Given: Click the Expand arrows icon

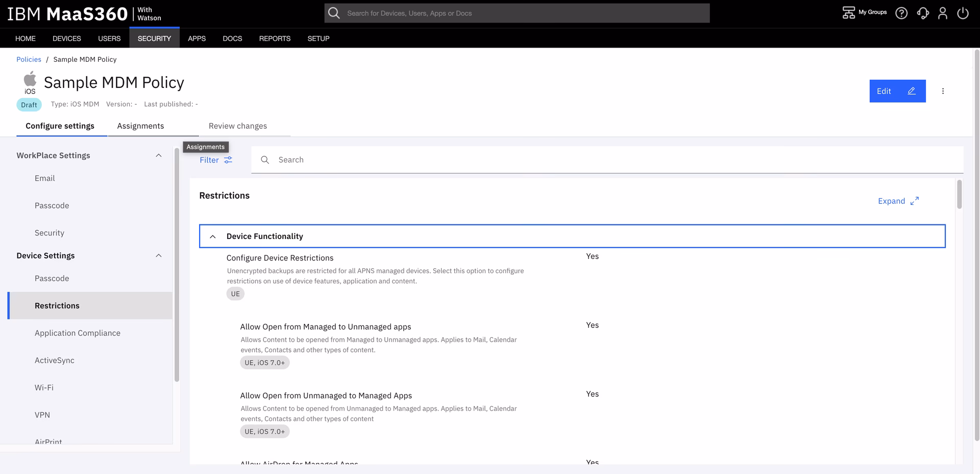Looking at the screenshot, I should click(914, 201).
